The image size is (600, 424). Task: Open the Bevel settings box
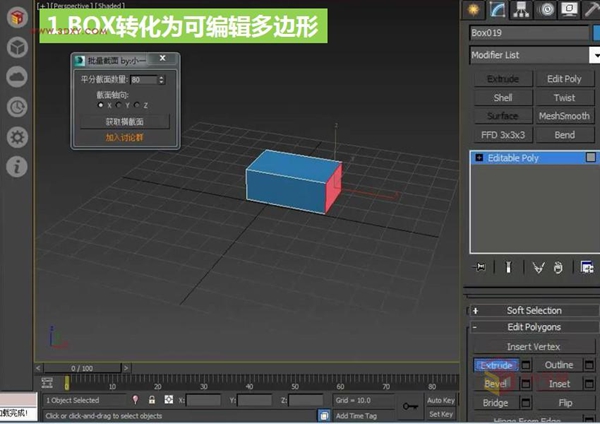(x=526, y=384)
